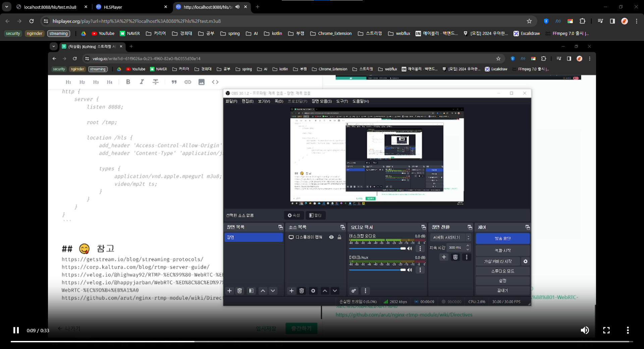Open Extensions puzzle icon in outer Chrome toolbar

coord(583,21)
